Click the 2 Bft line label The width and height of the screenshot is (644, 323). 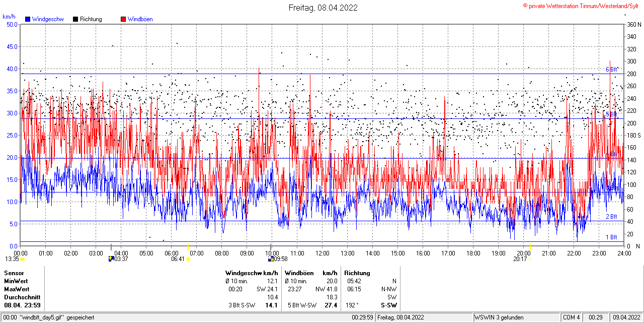pos(611,217)
